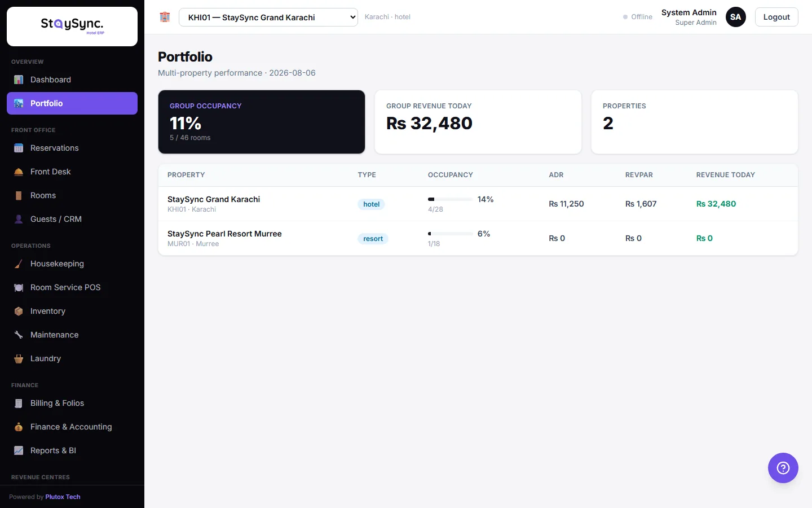Open the help question-mark button
The height and width of the screenshot is (508, 812).
click(783, 468)
